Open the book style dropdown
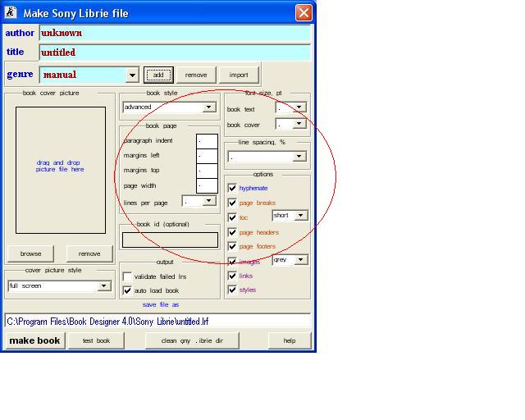Image resolution: width=525 pixels, height=420 pixels. tap(209, 107)
